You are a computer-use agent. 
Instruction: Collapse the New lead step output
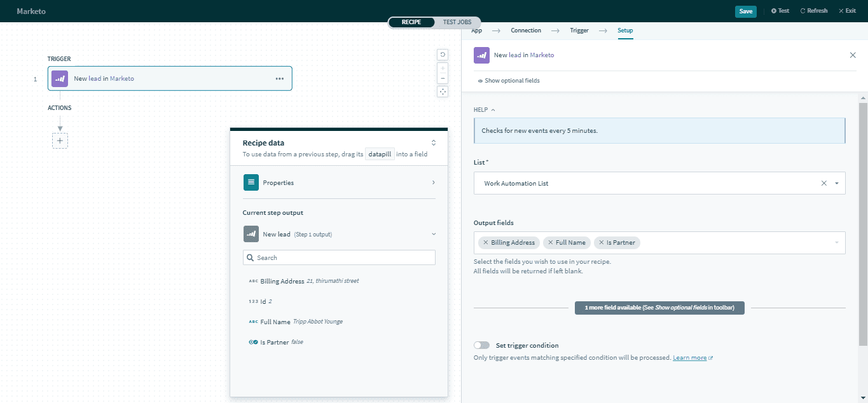point(434,234)
